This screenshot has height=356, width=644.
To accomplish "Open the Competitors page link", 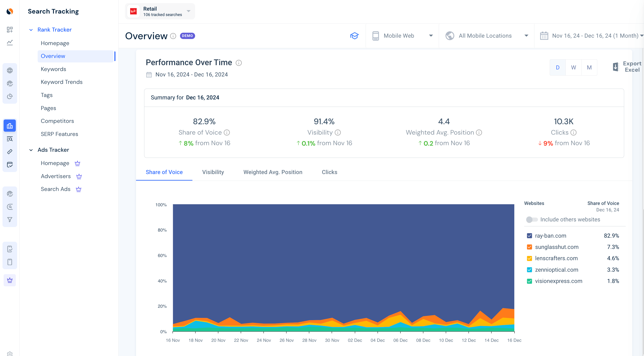I will (x=57, y=121).
